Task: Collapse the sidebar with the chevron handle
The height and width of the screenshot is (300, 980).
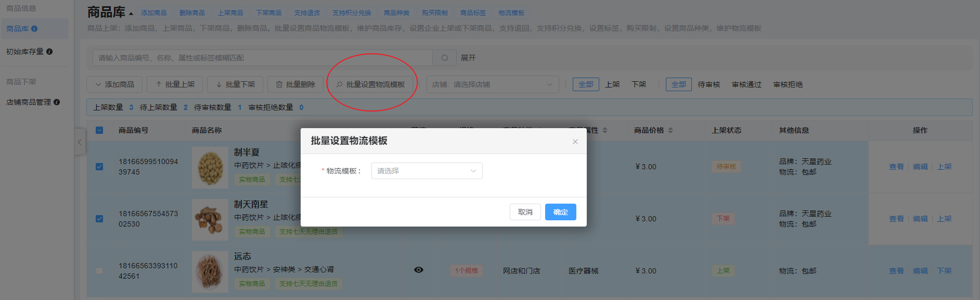Action: pyautogui.click(x=80, y=142)
